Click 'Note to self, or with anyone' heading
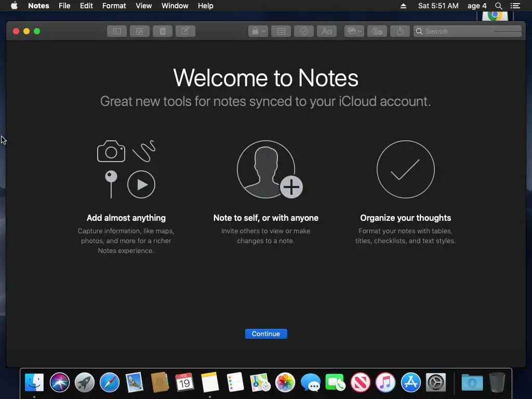This screenshot has width=532, height=399. pos(266,218)
